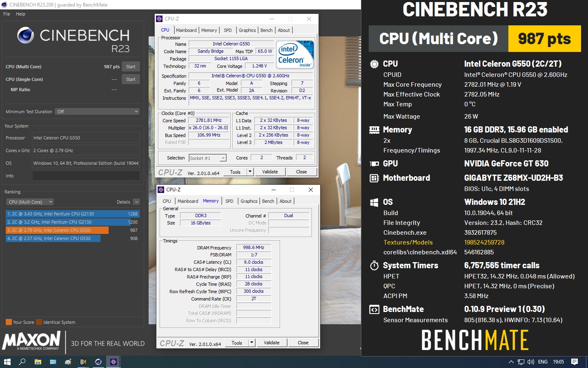Viewport: 588px width, 368px height.
Task: Select the Celeron G550 2.79 GHz ranking row
Action: click(73, 230)
